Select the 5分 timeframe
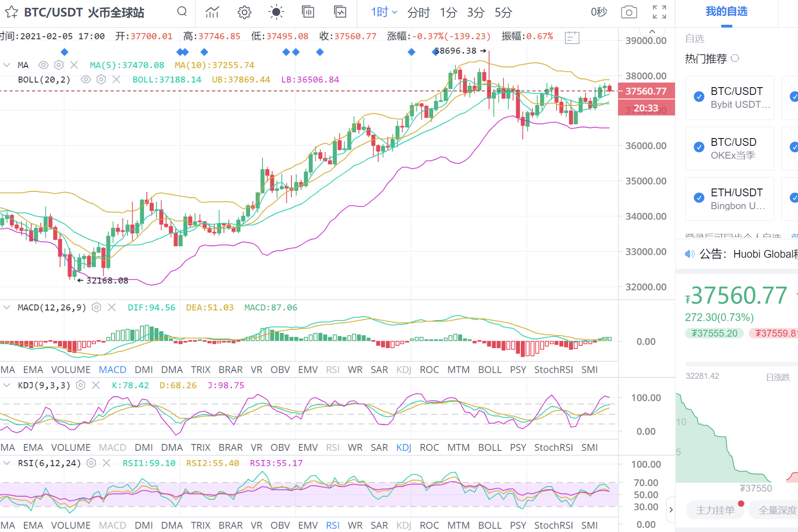The height and width of the screenshot is (532, 798). 503,12
